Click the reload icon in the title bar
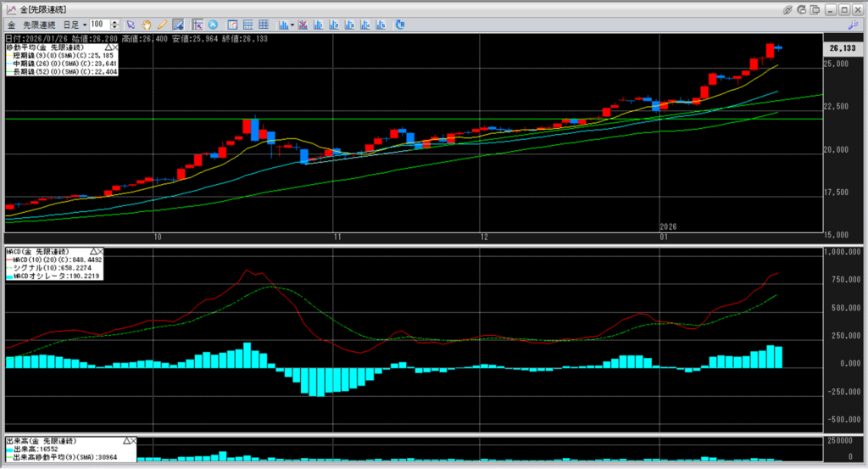868x469 pixels. coord(802,9)
